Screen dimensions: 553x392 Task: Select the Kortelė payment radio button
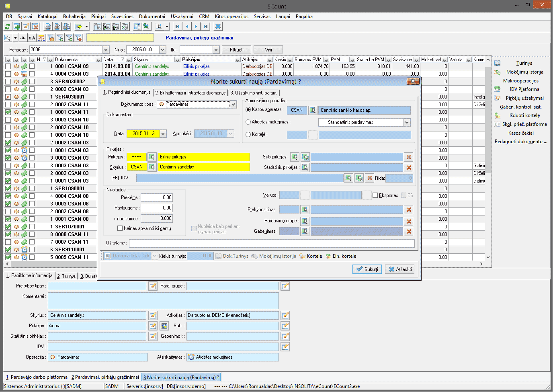point(248,134)
